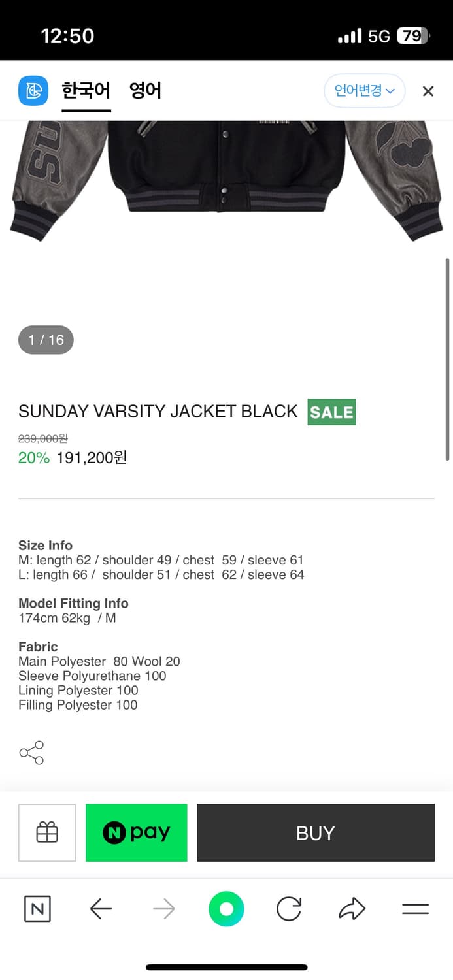The image size is (453, 980).
Task: Purchase with the BUY button
Action: pos(315,832)
